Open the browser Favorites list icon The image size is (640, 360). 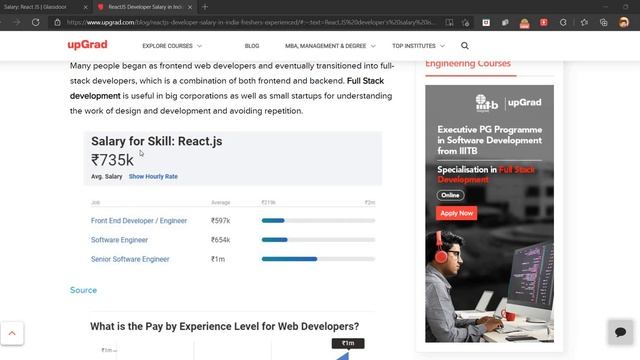point(584,22)
